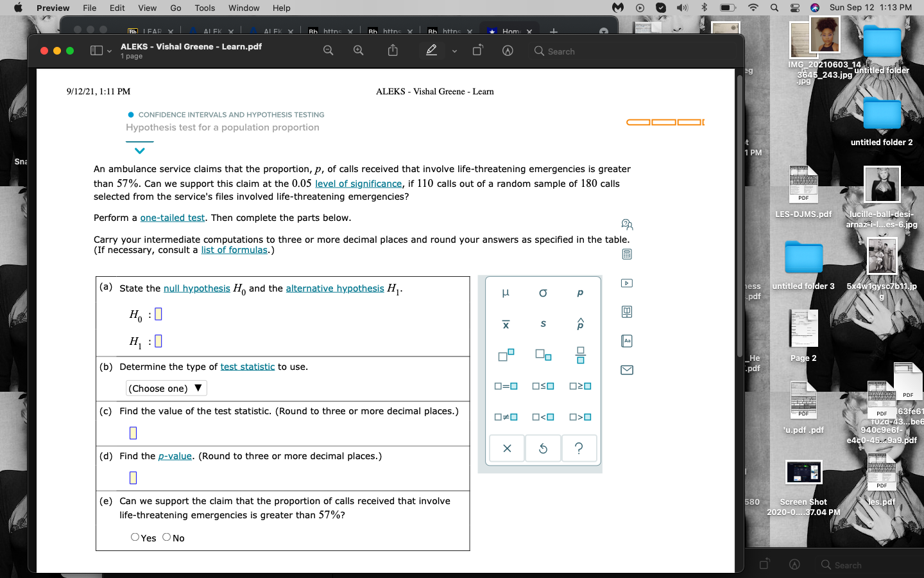Image resolution: width=924 pixels, height=578 pixels.
Task: Insert the p-hat symbol from math palette
Action: click(x=579, y=324)
